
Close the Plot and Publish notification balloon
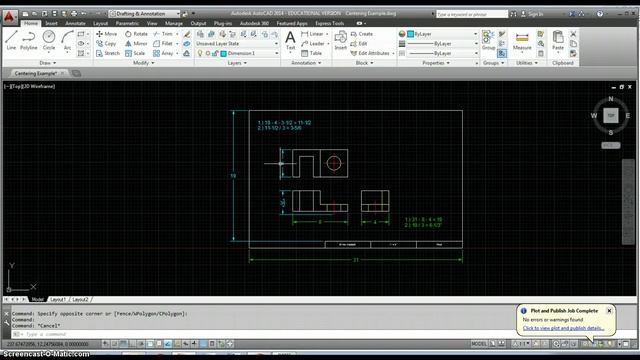[x=609, y=311]
